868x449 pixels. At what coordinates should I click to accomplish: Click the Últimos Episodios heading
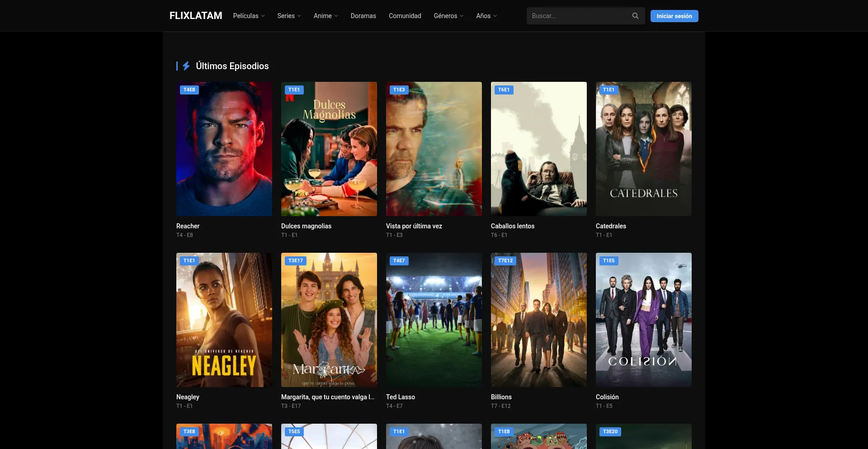point(232,66)
